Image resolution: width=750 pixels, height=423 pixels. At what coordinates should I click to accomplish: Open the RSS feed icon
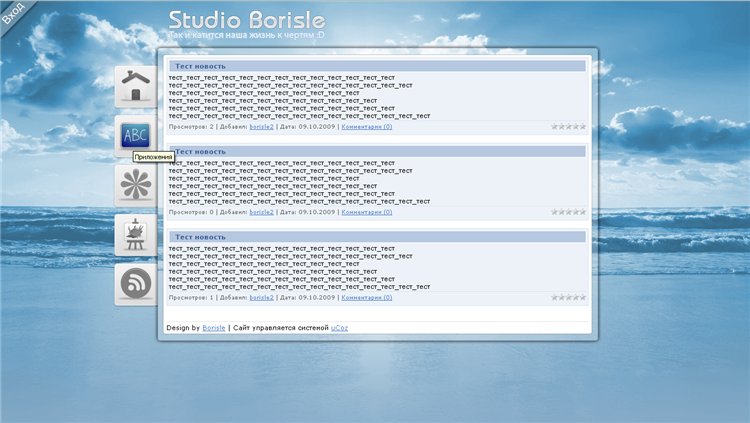136,284
